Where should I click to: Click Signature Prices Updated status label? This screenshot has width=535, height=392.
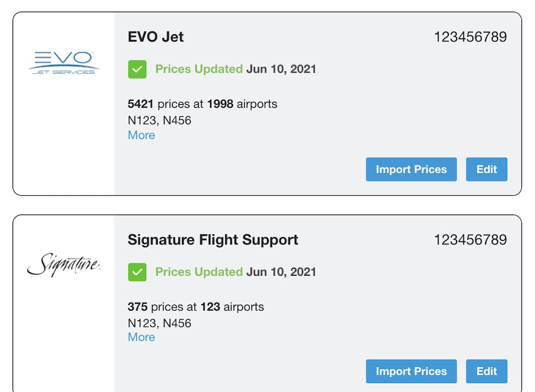(199, 272)
